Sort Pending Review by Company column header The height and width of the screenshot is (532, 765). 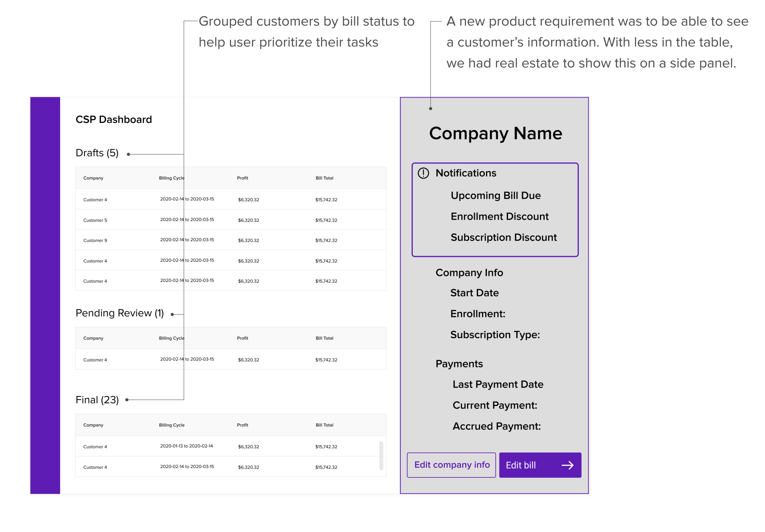93,338
